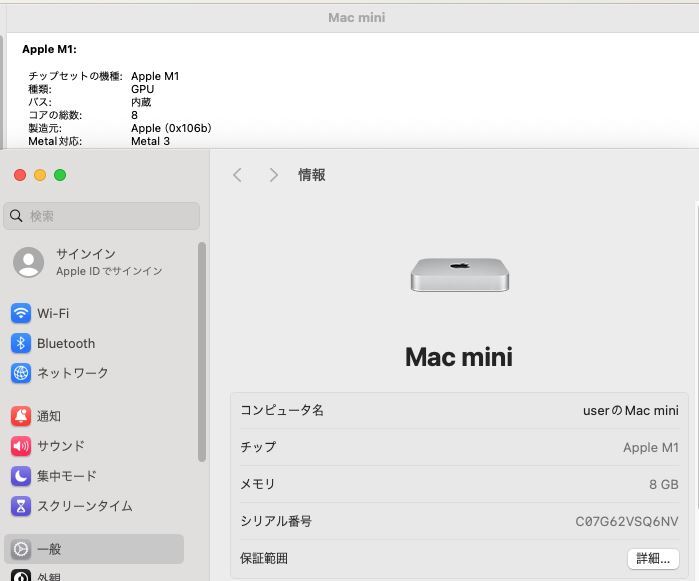Zoom System Settings with green button

click(x=60, y=175)
